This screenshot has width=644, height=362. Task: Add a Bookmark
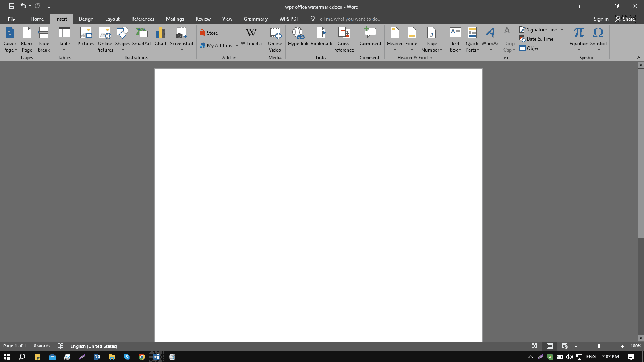tap(321, 37)
